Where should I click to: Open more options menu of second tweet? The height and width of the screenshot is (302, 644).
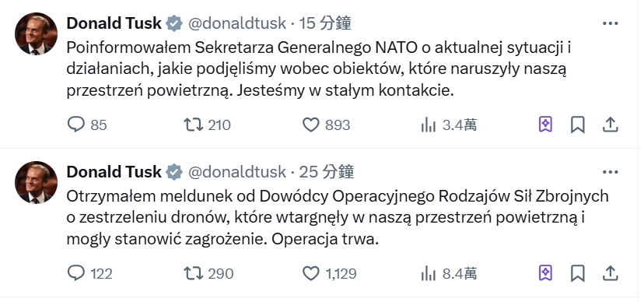[611, 172]
